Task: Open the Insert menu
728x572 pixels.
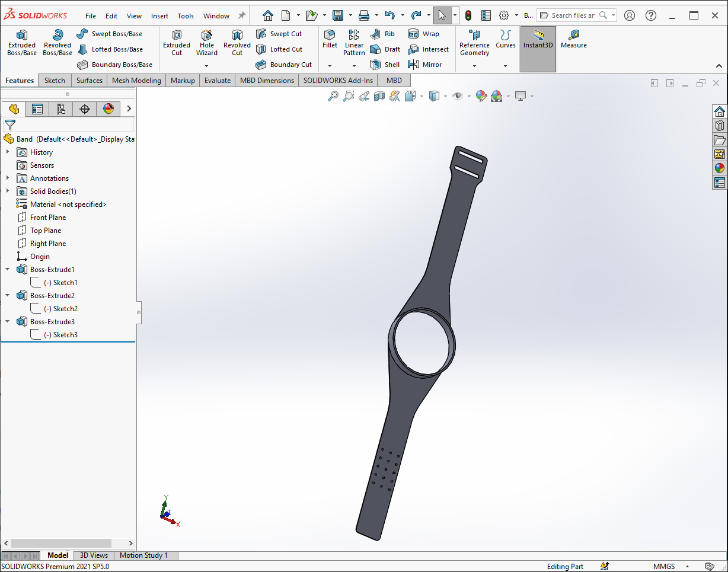Action: click(159, 16)
